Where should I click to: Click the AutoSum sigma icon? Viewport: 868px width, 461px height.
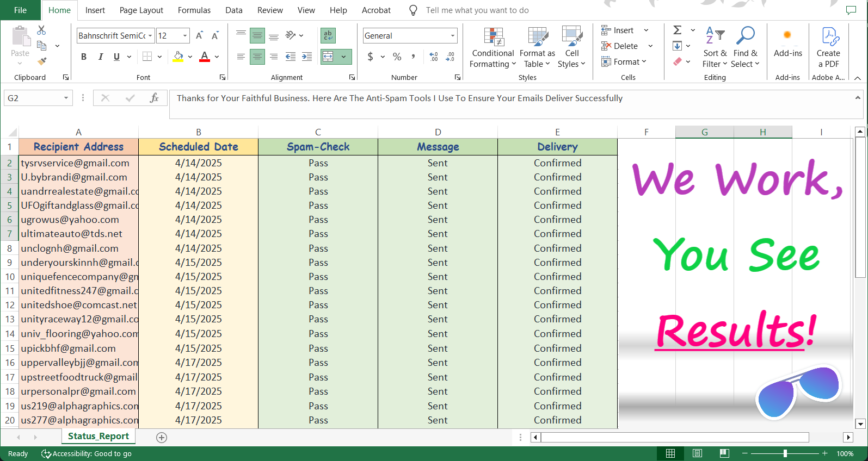[x=678, y=30]
